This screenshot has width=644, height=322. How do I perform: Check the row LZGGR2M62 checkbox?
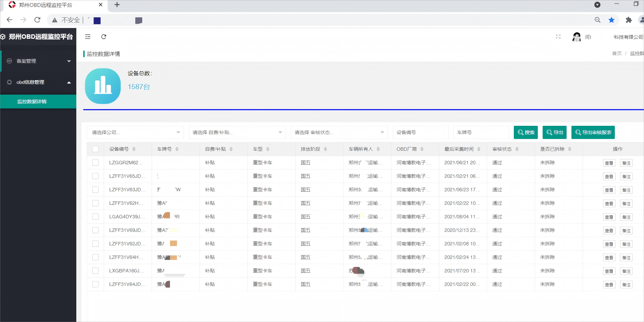tap(95, 163)
